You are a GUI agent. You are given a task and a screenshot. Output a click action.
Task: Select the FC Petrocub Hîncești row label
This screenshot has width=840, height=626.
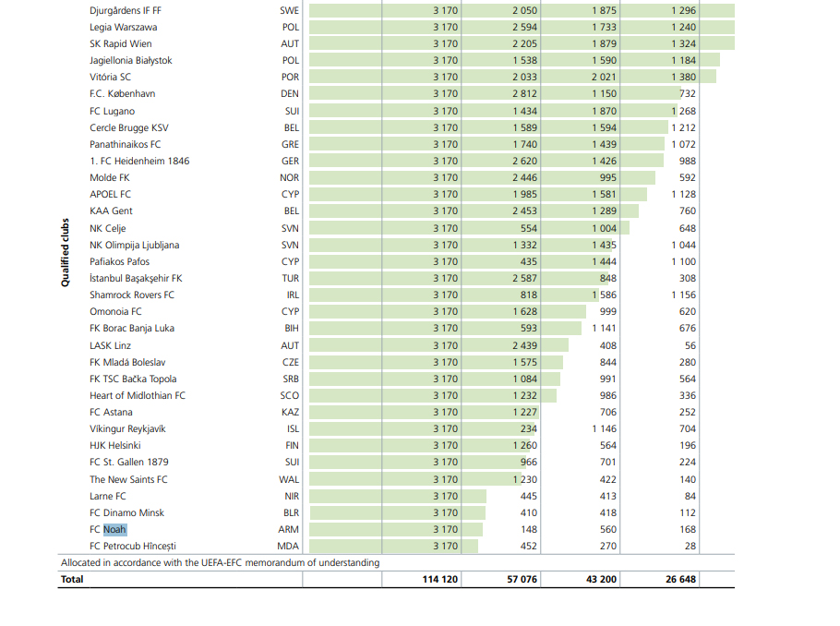(x=132, y=546)
